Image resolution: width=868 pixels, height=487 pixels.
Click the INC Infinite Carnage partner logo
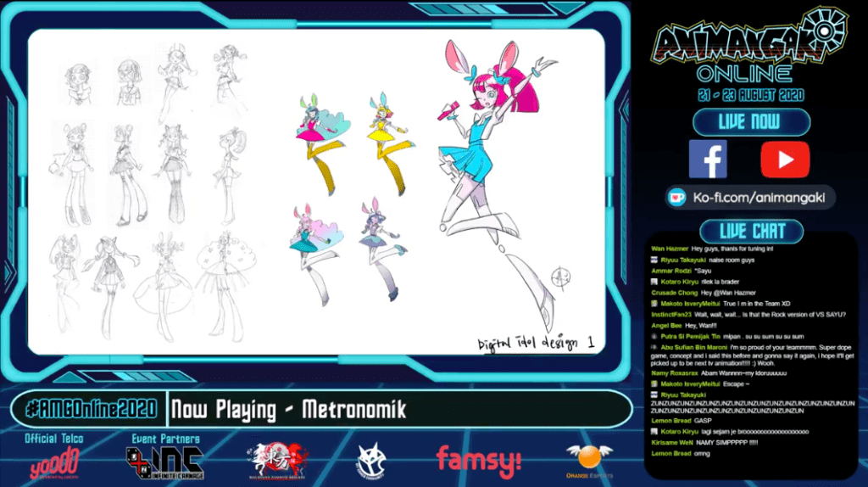(165, 462)
